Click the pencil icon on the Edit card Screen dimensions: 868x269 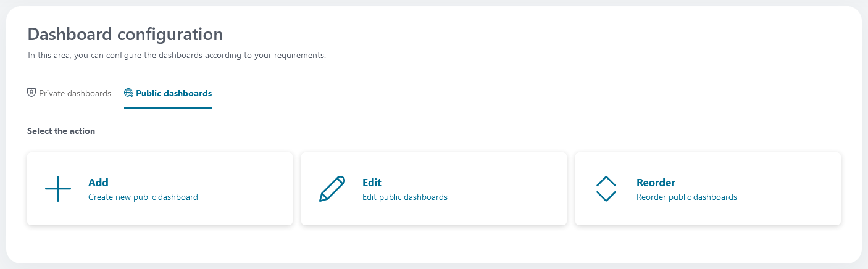[x=332, y=189]
